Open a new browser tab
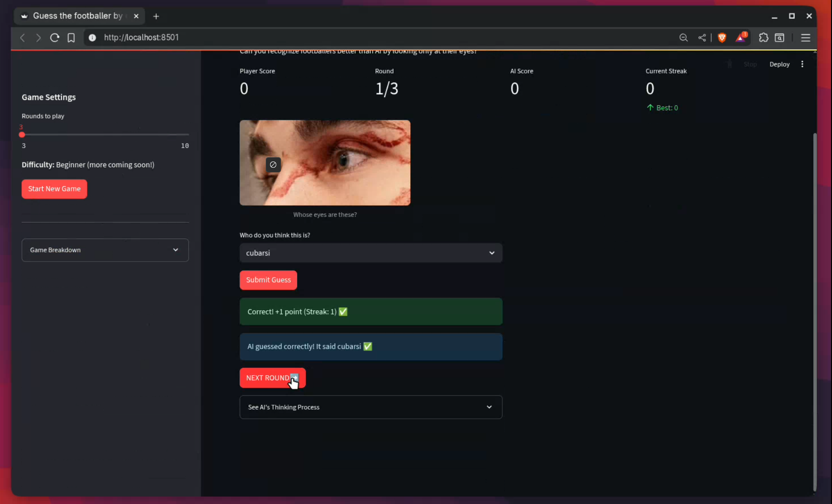 [x=156, y=16]
